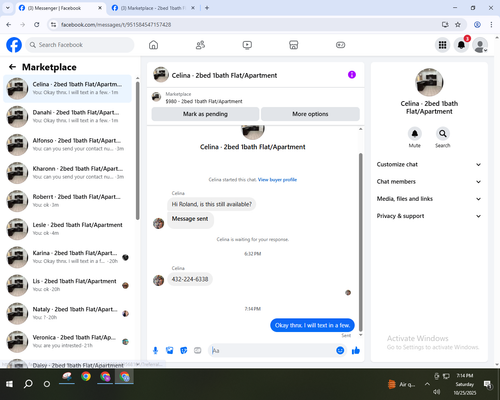Screen dimensions: 500x400
Task: Open the Alfonso conversation
Action: tap(68, 144)
